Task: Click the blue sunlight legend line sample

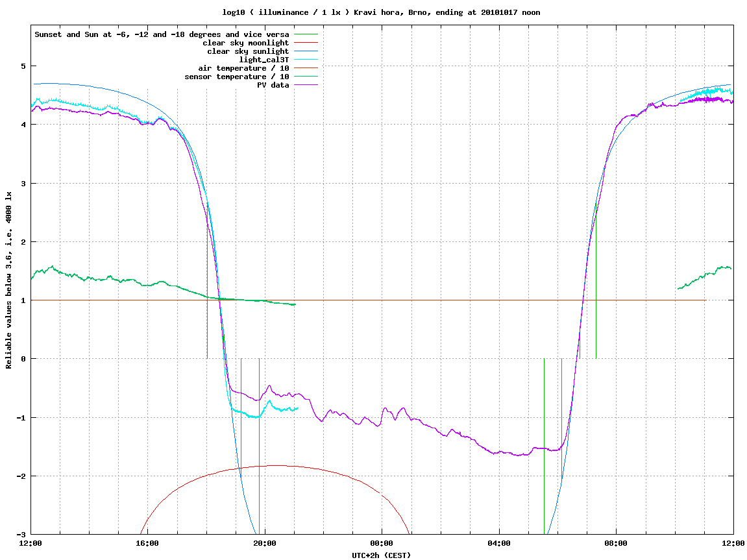Action: click(306, 51)
